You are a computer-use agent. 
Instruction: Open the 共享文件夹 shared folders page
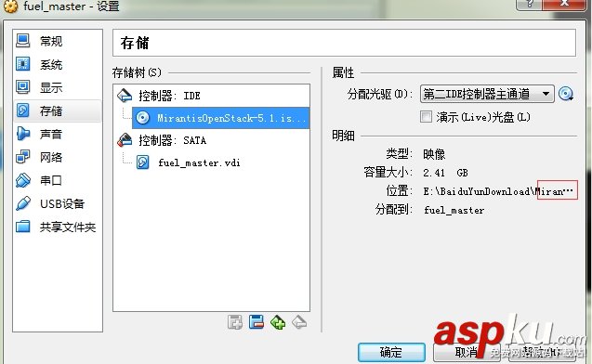[58, 227]
